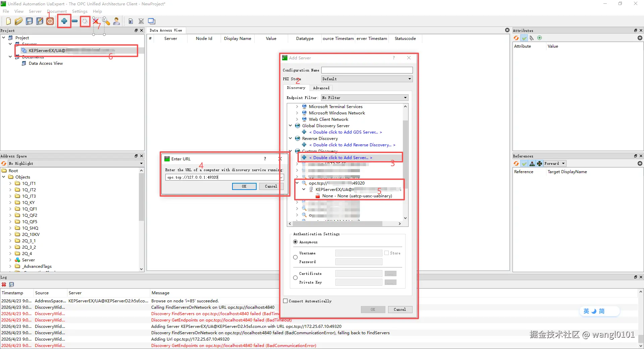
Task: Click Double click to Add GDS Server
Action: pos(345,132)
